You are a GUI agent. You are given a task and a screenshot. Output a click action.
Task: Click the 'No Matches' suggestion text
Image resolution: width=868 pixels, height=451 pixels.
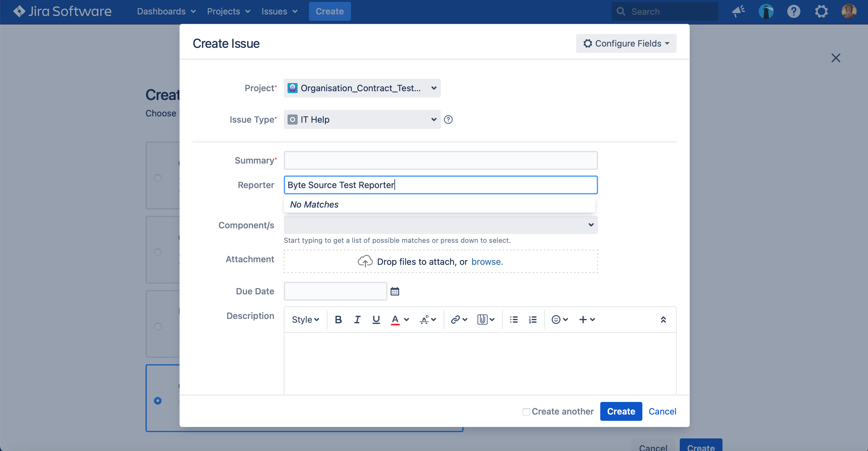pos(314,204)
